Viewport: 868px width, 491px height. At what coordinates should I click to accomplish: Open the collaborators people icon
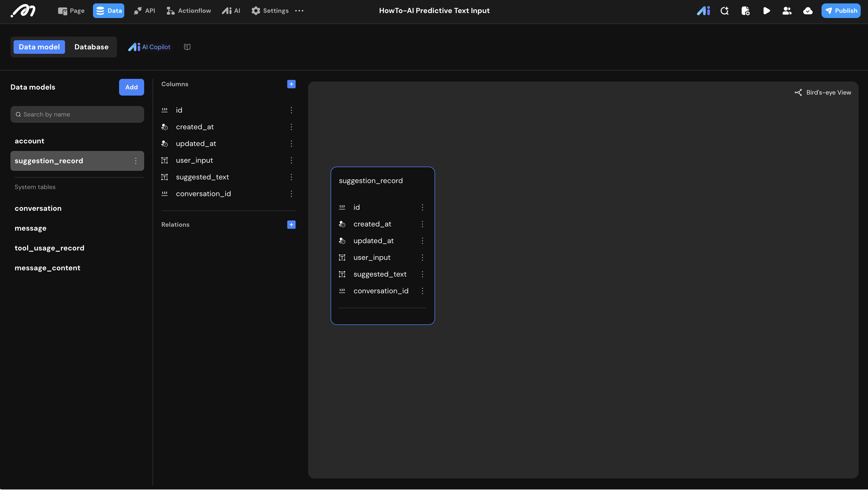click(787, 11)
